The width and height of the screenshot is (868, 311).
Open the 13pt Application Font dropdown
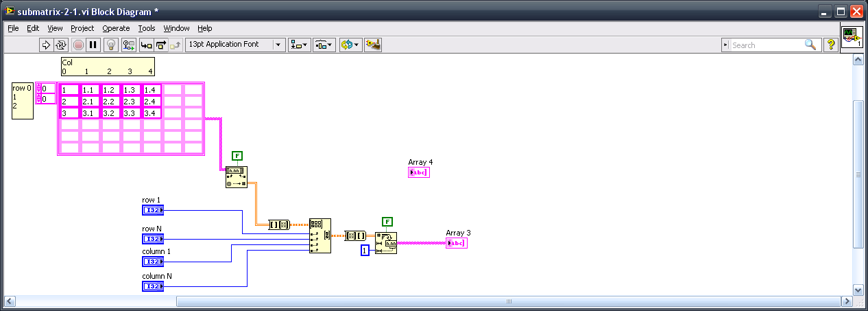[x=235, y=45]
